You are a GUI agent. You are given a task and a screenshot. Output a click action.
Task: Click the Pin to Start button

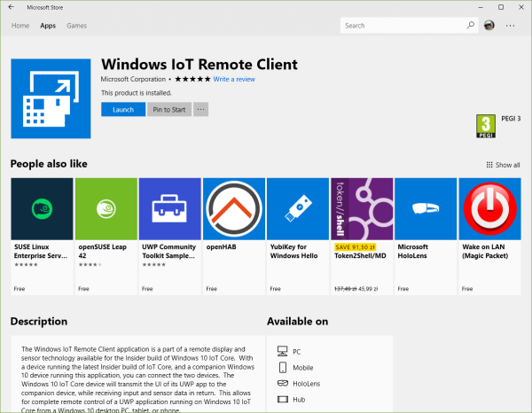168,110
